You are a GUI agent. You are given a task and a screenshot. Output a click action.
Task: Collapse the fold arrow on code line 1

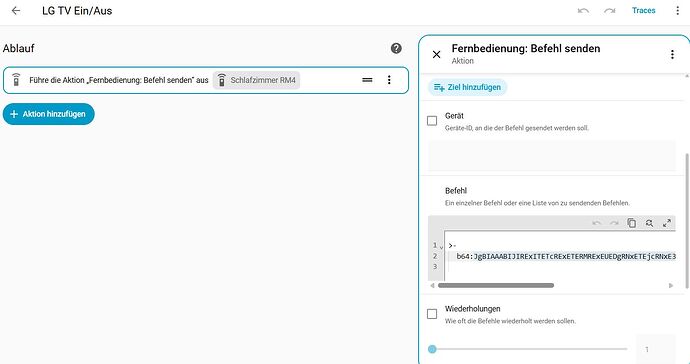point(441,247)
